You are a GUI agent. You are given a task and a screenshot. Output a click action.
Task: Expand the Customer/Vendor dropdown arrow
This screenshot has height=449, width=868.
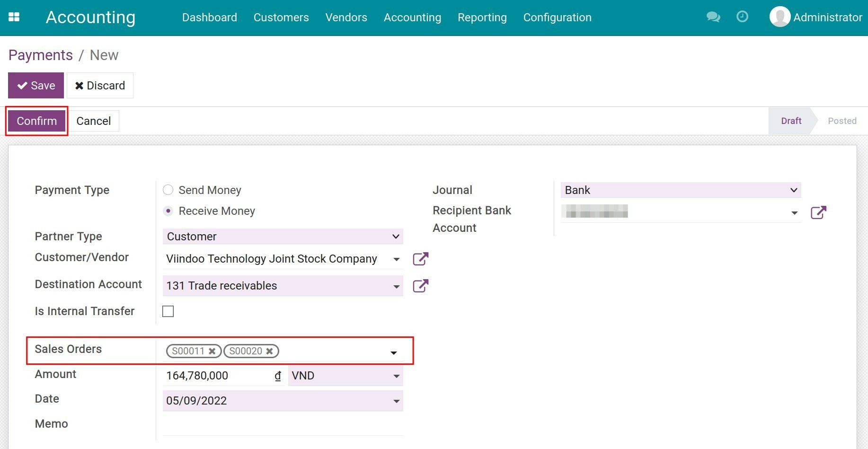coord(397,259)
